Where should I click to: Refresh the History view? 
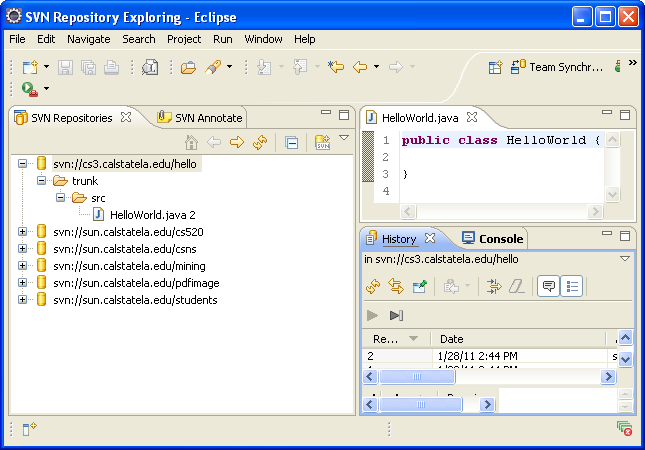(x=373, y=286)
